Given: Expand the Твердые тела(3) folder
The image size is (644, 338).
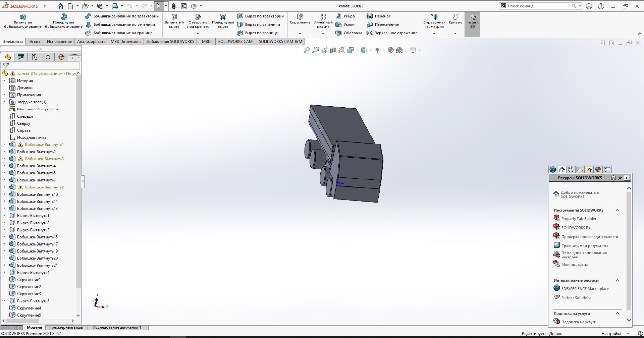Looking at the screenshot, I should 4,102.
